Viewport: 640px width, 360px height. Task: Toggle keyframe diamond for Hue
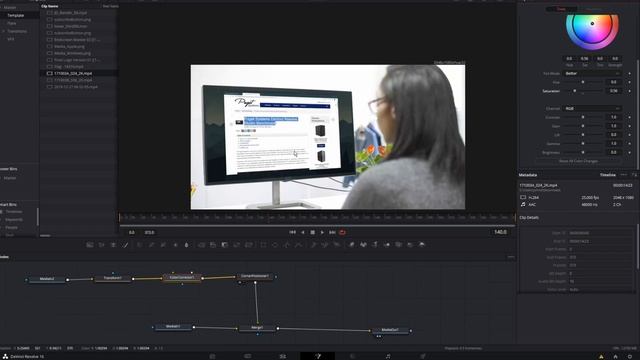point(629,82)
